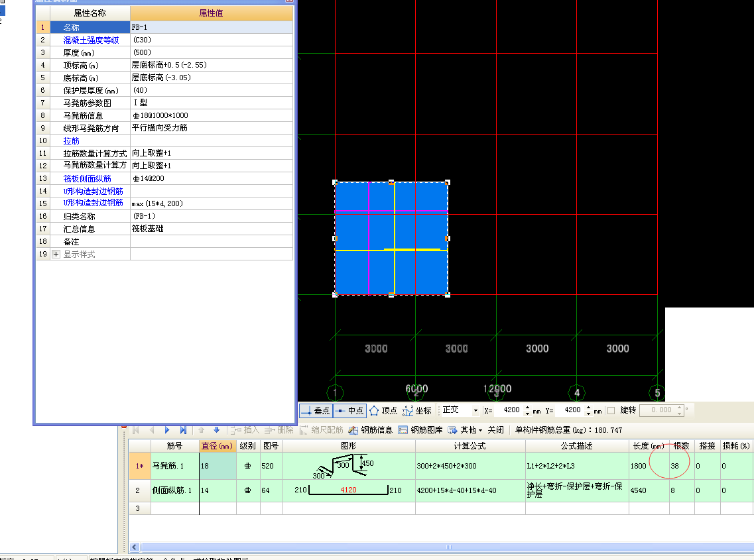Click 关闭 to close the rebar editor
This screenshot has width=754, height=560.
tap(495, 429)
